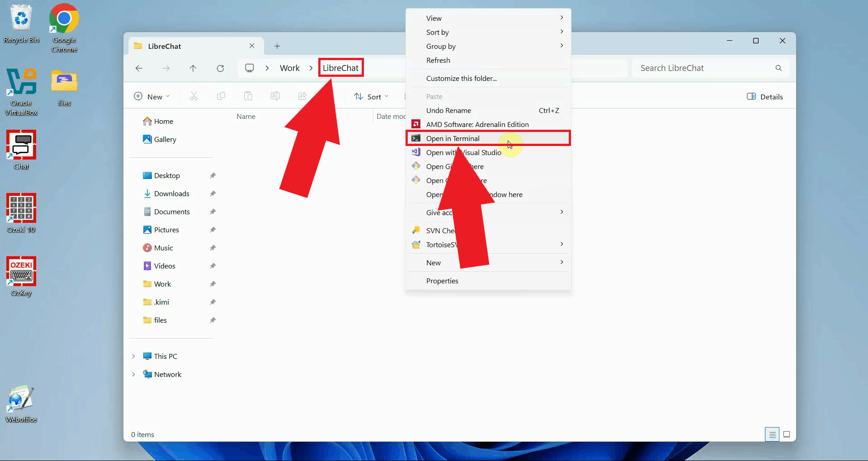Open the Downloads folder in the sidebar
The height and width of the screenshot is (461, 868).
tap(171, 193)
